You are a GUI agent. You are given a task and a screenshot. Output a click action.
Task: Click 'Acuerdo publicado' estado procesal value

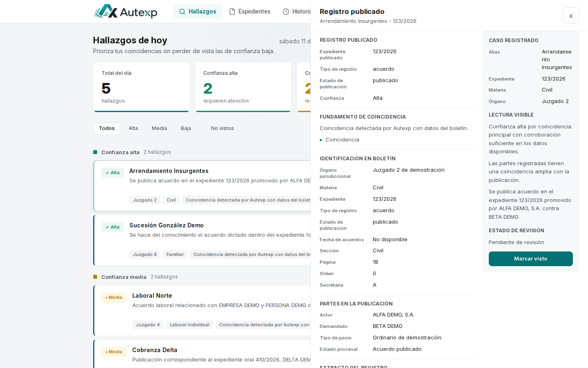(x=397, y=349)
